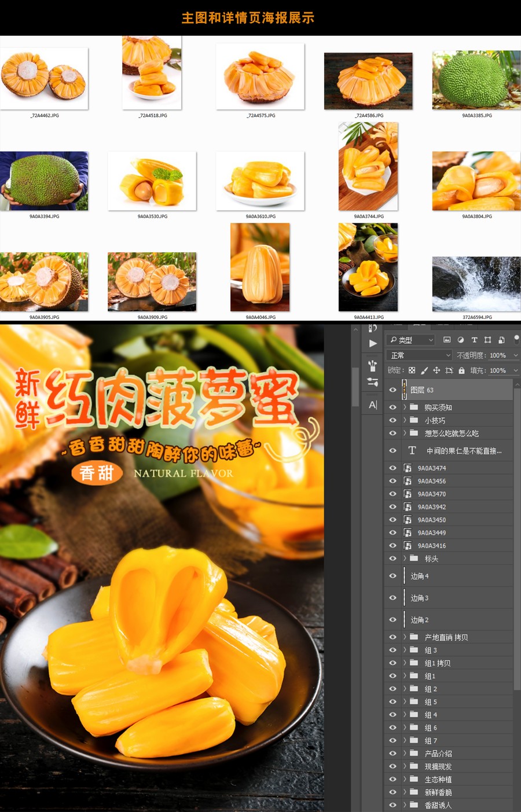Click the lock all padlock icon
The image size is (521, 812).
(461, 370)
